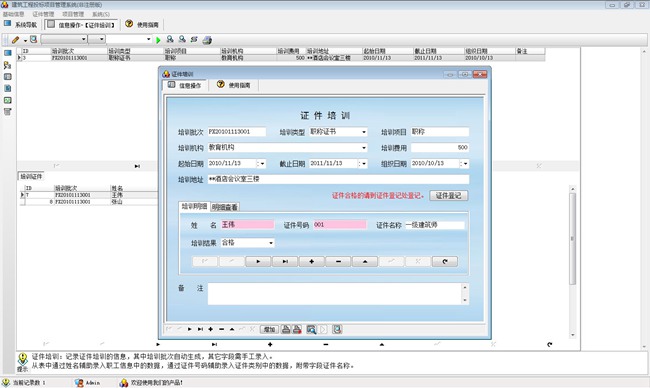650x388 pixels.
Task: Open 使用指南 tab inside the 证件培训 dialog
Action: pos(234,85)
